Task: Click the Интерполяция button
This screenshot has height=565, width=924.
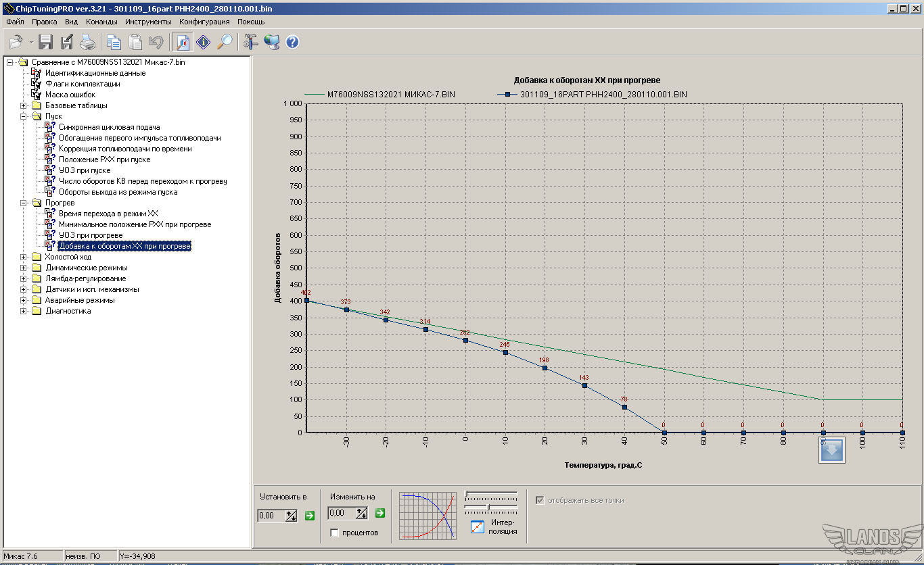Action: click(x=478, y=526)
